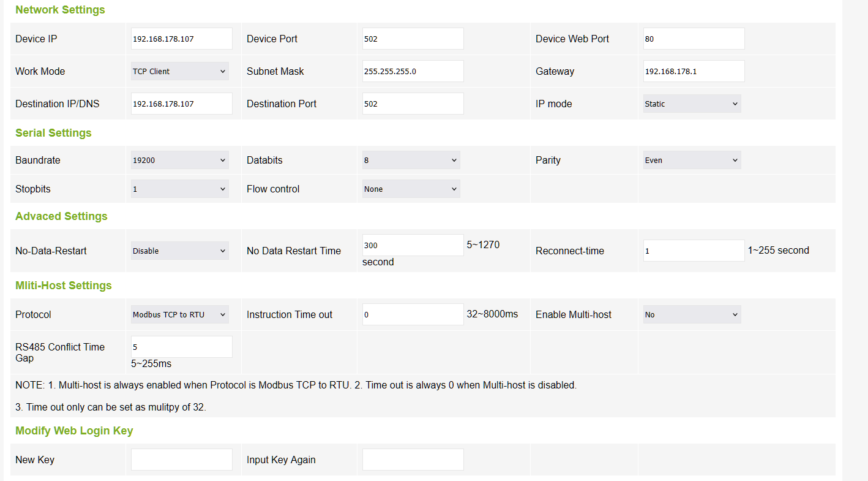The image size is (868, 481).
Task: Click the New Key input field
Action: point(182,460)
